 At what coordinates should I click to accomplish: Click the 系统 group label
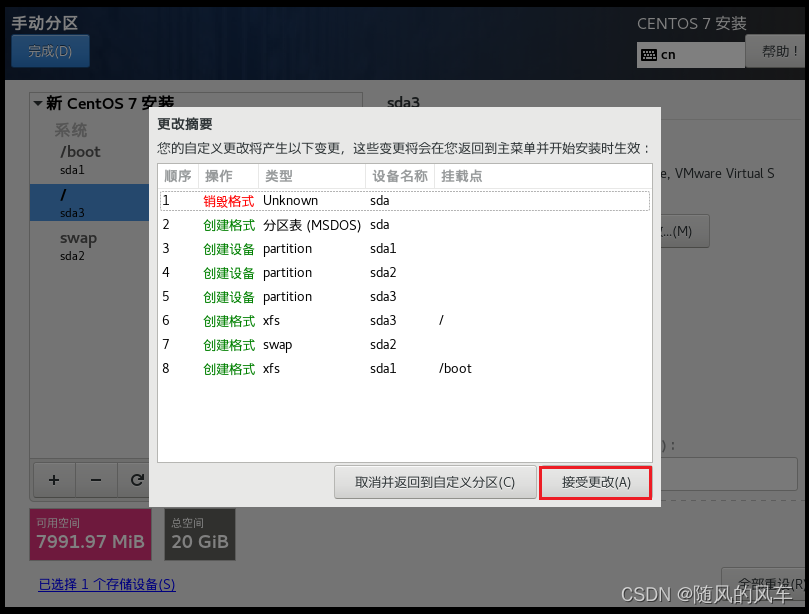pos(71,130)
